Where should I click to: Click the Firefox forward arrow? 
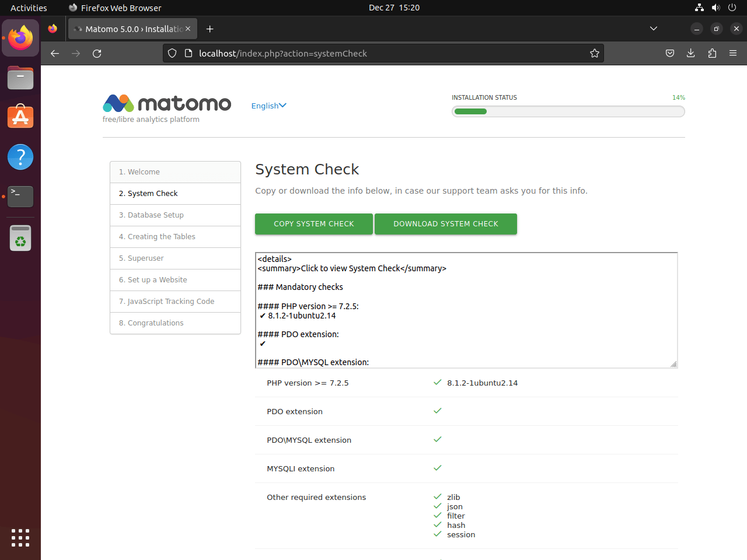76,53
